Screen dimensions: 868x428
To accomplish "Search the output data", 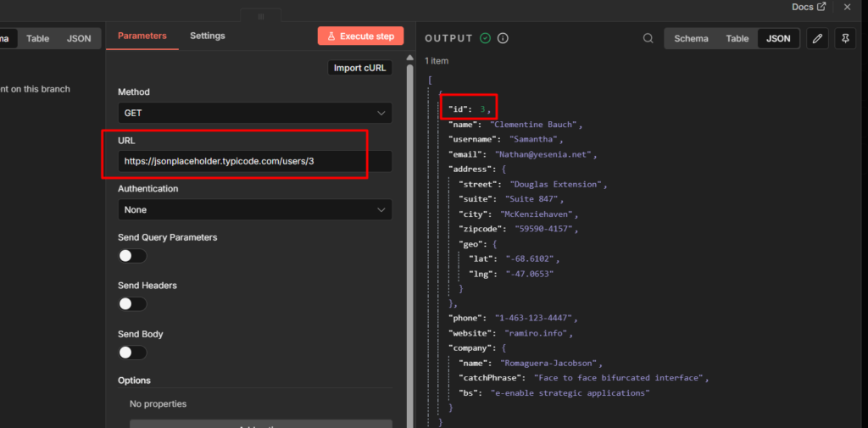I will tap(648, 38).
